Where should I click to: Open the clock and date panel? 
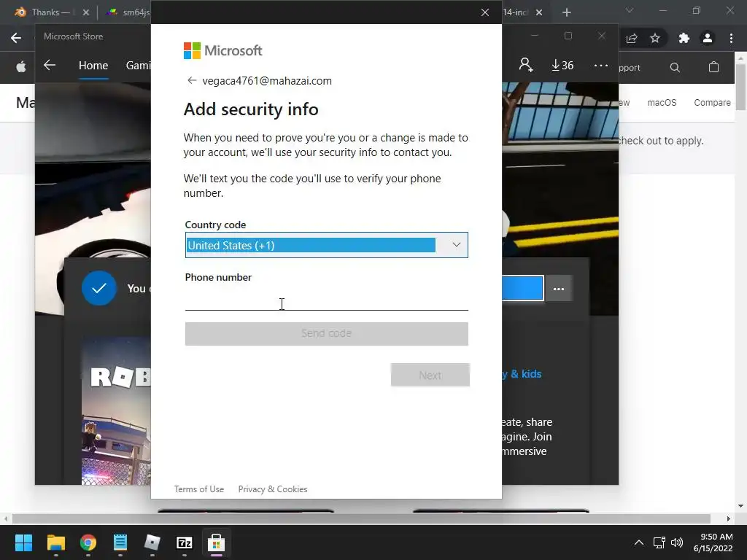(x=713, y=542)
